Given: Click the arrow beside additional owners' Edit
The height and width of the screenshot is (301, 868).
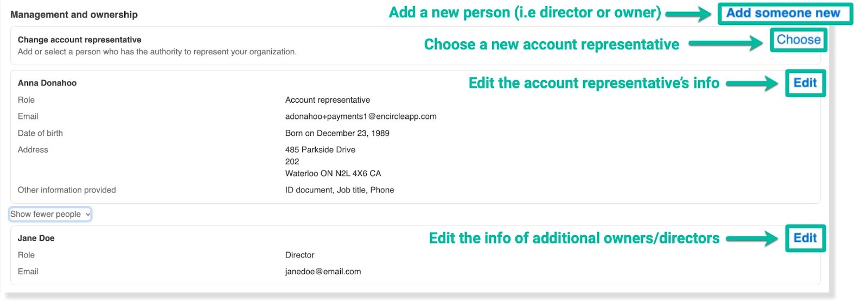Looking at the screenshot, I should point(752,238).
